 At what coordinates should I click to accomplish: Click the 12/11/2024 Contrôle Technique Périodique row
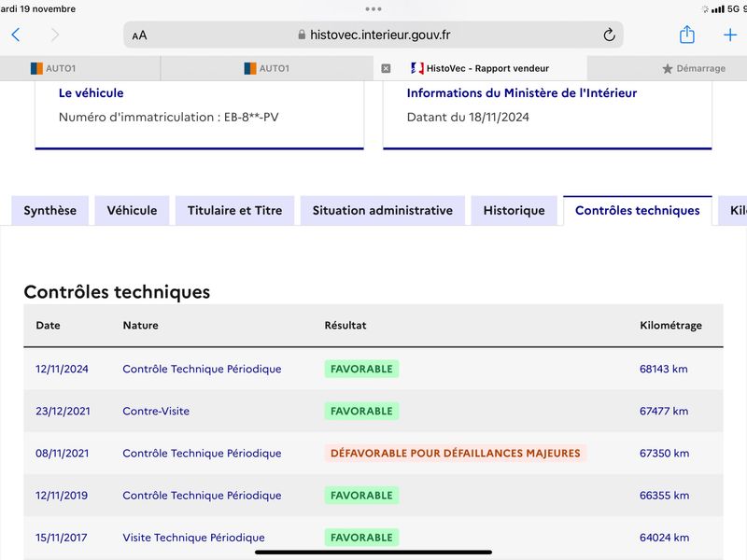[373, 369]
